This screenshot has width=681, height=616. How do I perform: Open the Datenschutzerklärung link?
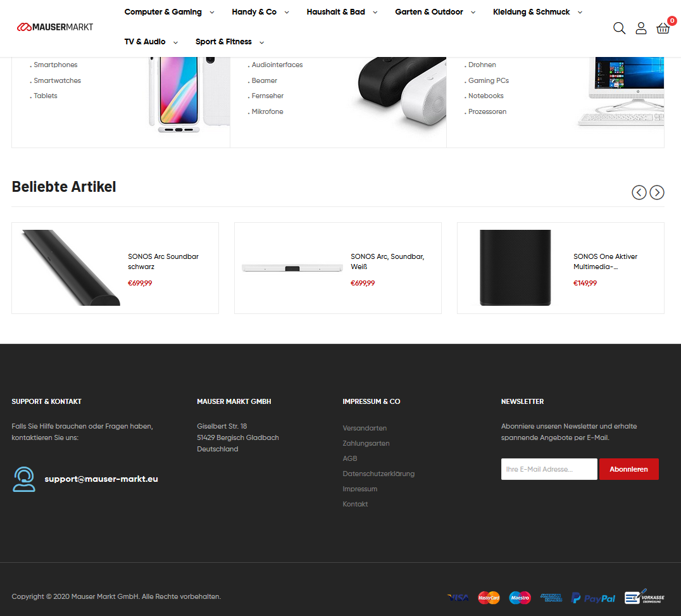pyautogui.click(x=378, y=474)
